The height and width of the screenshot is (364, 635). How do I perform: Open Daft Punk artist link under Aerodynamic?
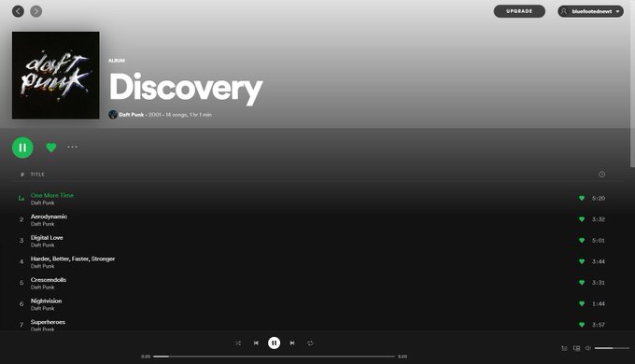coord(43,224)
